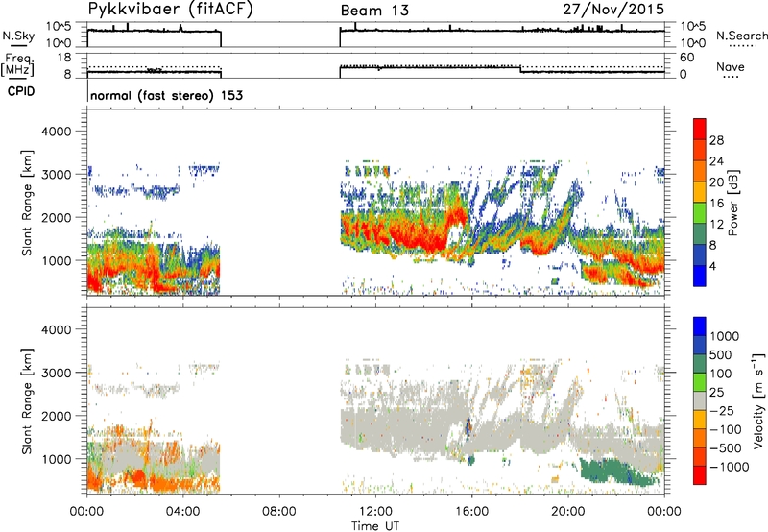Click the '-1000' tick on the velocity colorbar

click(730, 467)
